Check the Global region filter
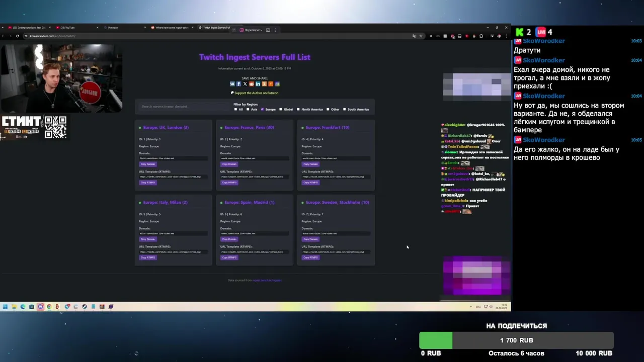Image resolution: width=644 pixels, height=362 pixels. 281,109
